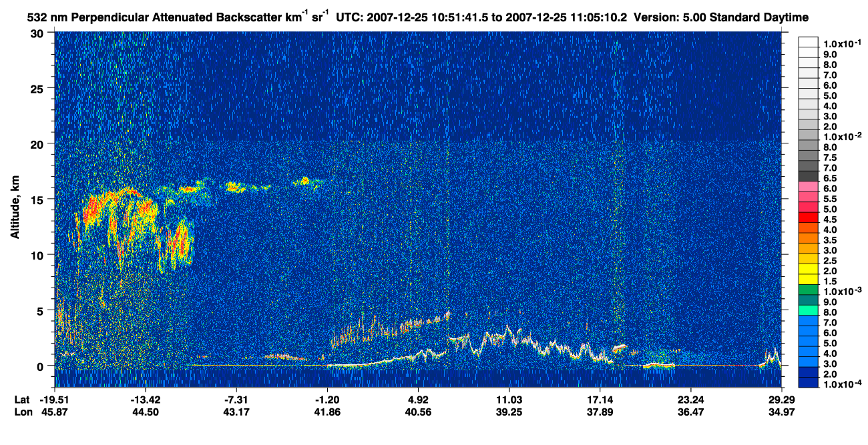Click longitude value 45.87

pyautogui.click(x=55, y=412)
